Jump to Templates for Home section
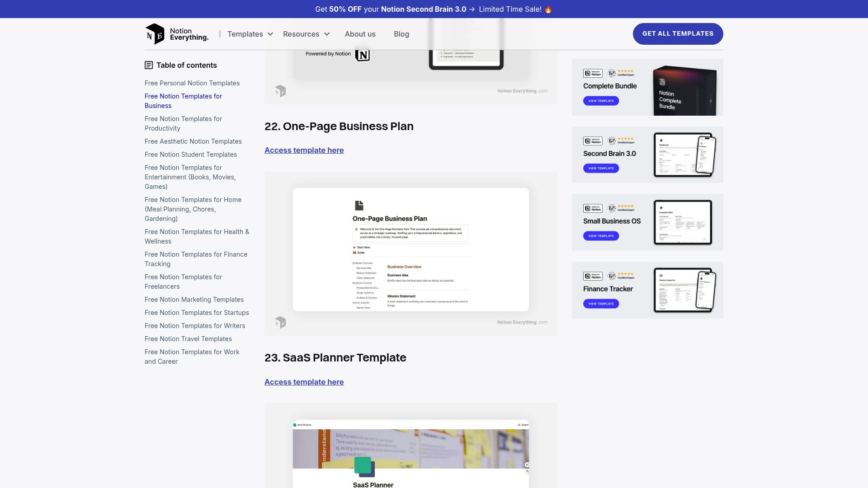The width and height of the screenshot is (868, 488). [193, 209]
